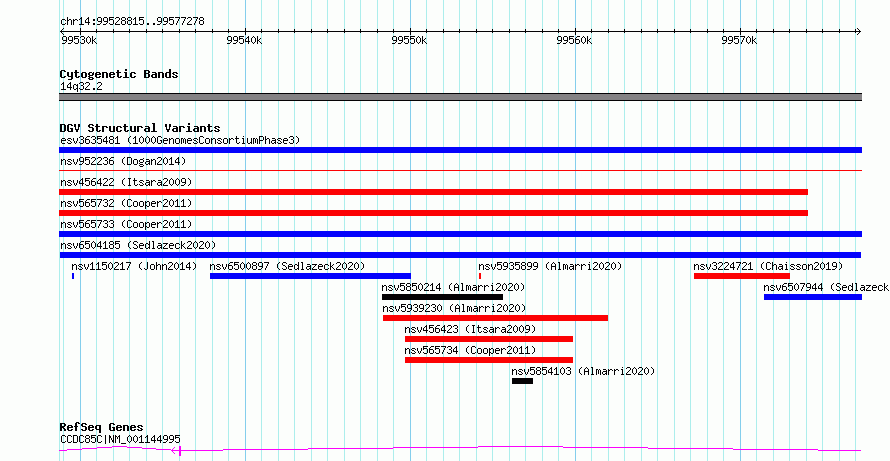This screenshot has width=890, height=461.
Task: Click the esv3635481 blue variant bar
Action: [x=460, y=150]
